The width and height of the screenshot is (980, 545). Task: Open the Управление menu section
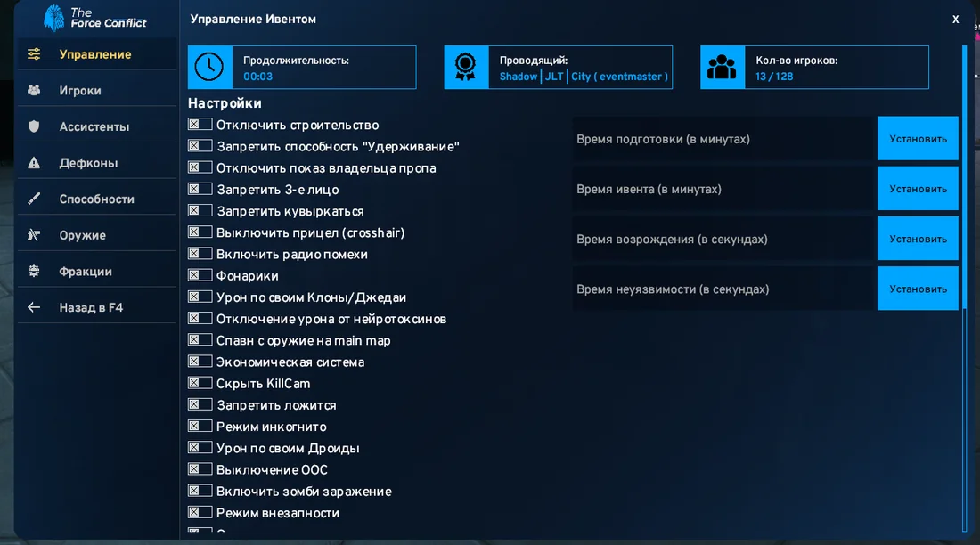97,54
